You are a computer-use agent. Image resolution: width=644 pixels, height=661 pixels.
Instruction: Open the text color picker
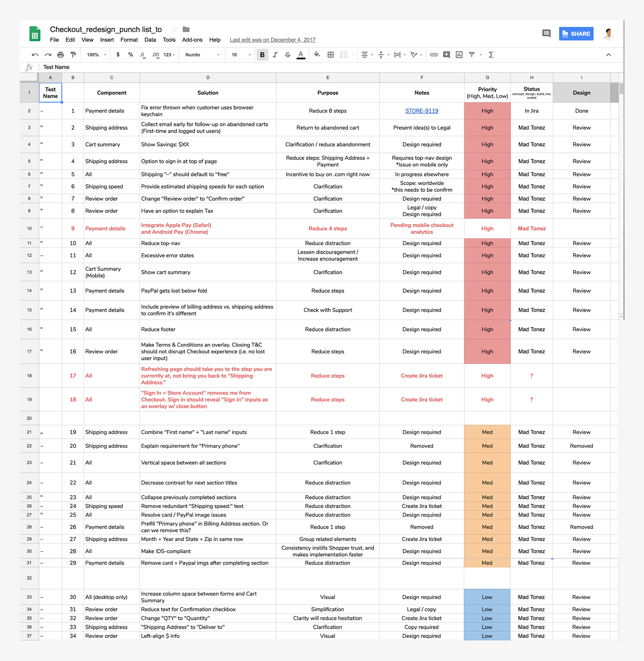coord(301,55)
